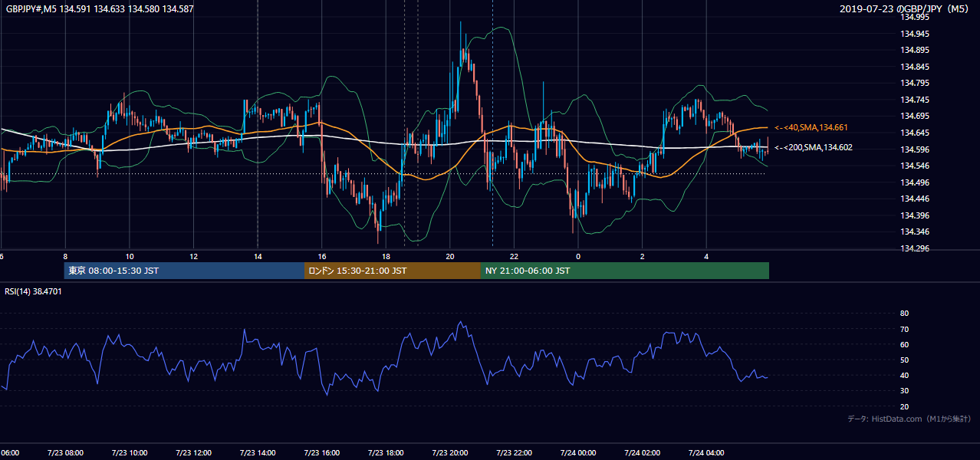
Task: Click RSI scale label 50
Action: coord(904,360)
